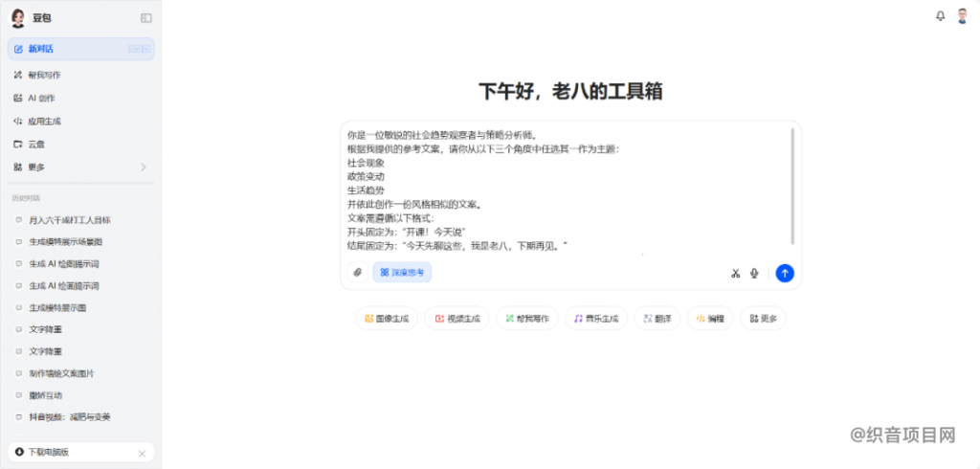Click the 视频生成 chip icon
Viewport: 980px width, 469px height.
(439, 319)
